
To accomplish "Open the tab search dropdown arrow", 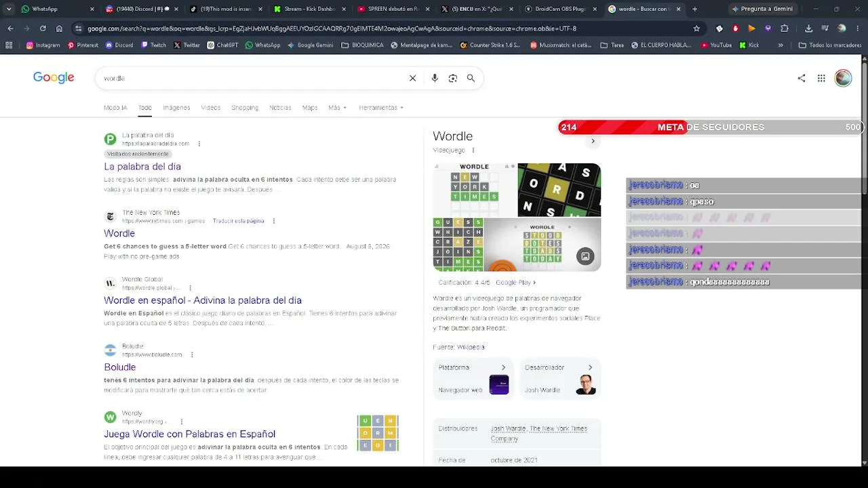I will pos(9,9).
